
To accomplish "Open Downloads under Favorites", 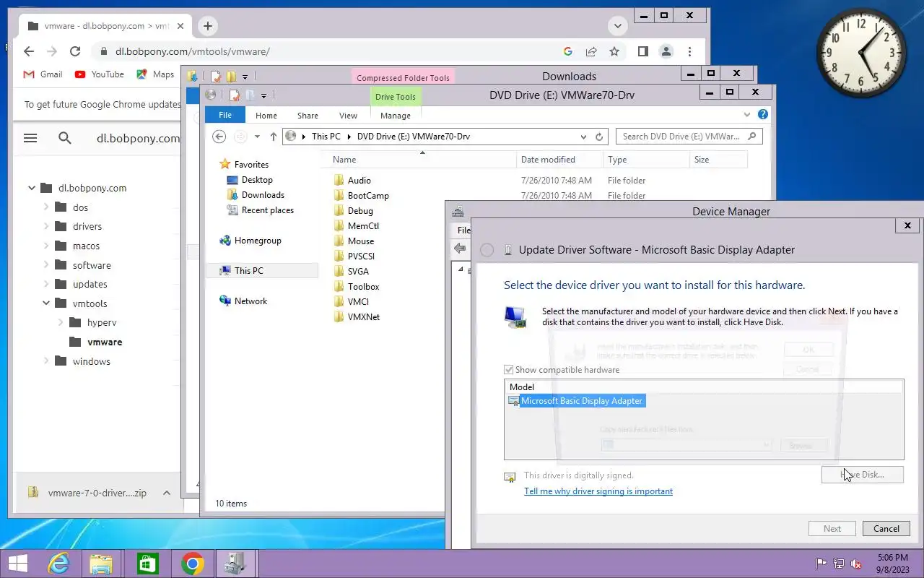I will (x=263, y=195).
